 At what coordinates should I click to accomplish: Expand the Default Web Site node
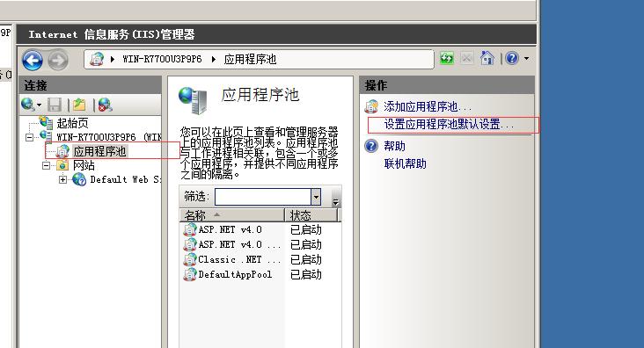click(x=62, y=179)
